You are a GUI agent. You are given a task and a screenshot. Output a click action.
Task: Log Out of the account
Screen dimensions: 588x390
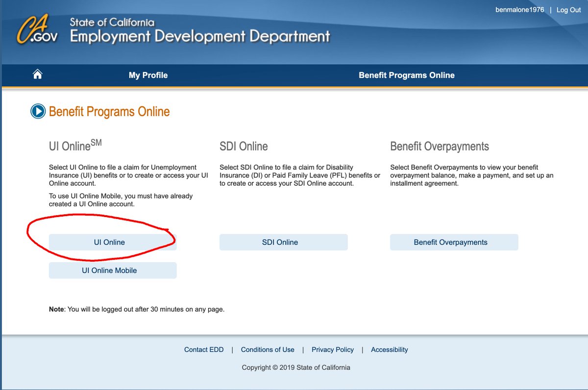(x=568, y=10)
